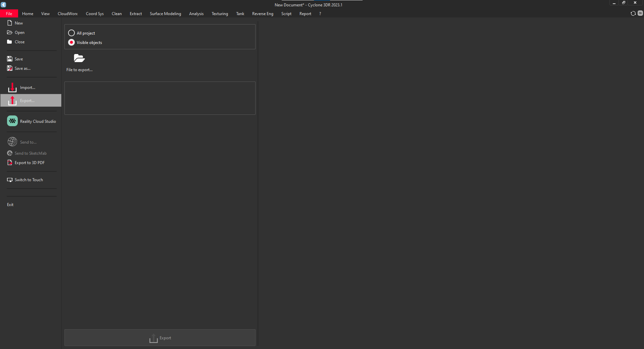The image size is (644, 349).
Task: Click Export to 3D PDF label
Action: click(x=30, y=163)
